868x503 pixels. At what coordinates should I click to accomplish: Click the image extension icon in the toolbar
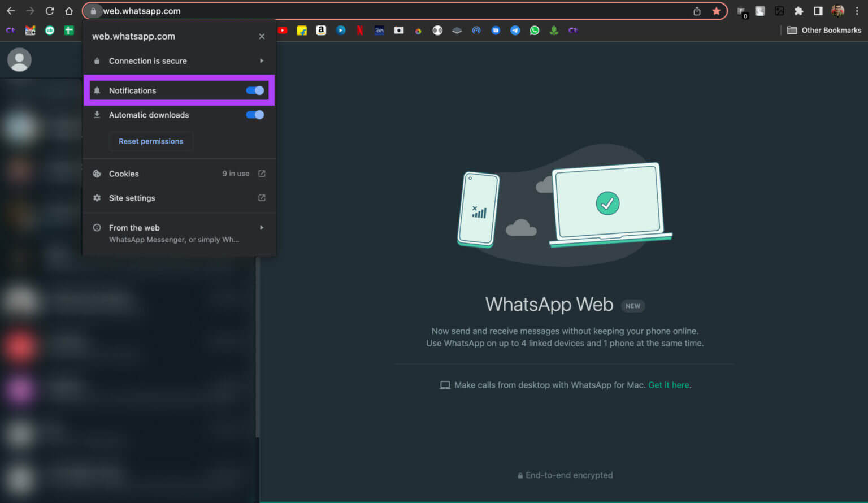click(x=779, y=11)
